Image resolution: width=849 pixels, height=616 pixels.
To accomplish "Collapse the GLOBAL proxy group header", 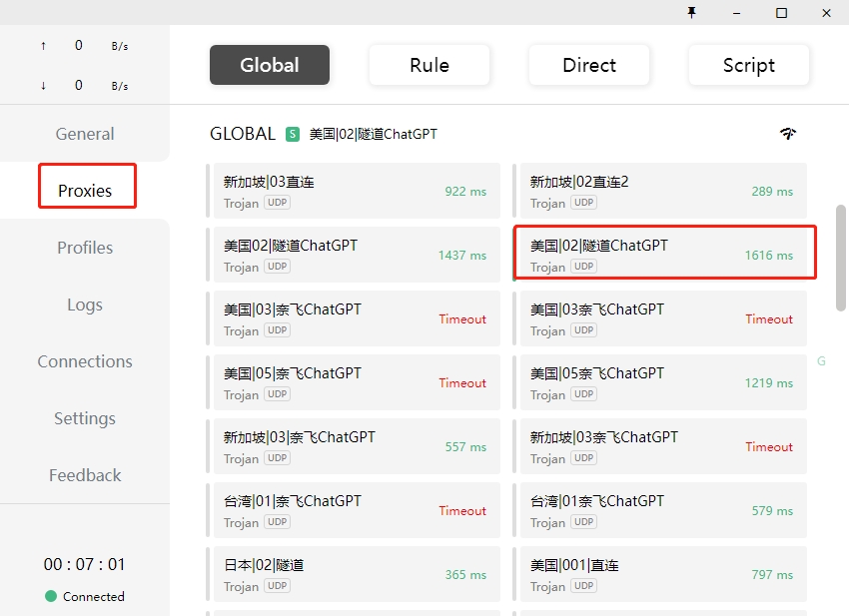I will click(x=243, y=134).
